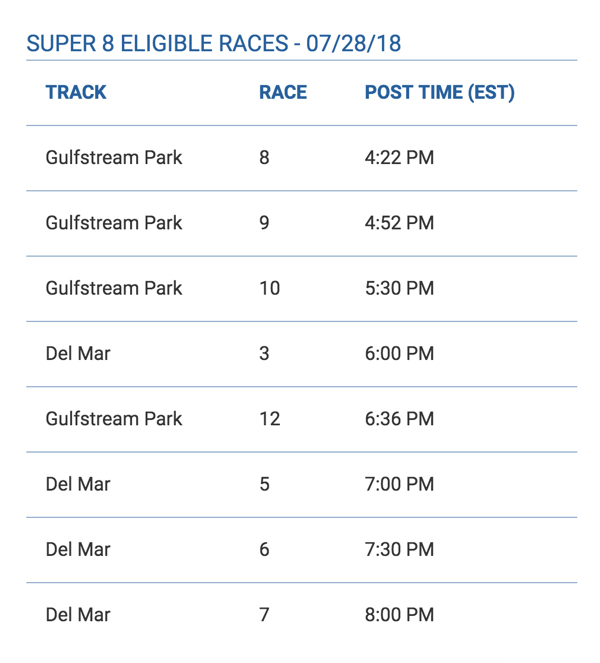
Task: Select the 6:00 PM post time
Action: (399, 354)
